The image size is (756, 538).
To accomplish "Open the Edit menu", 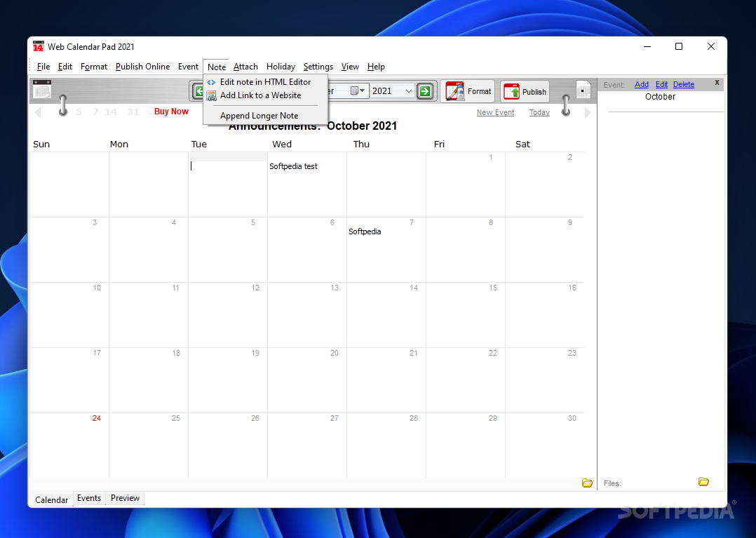I will tap(65, 67).
